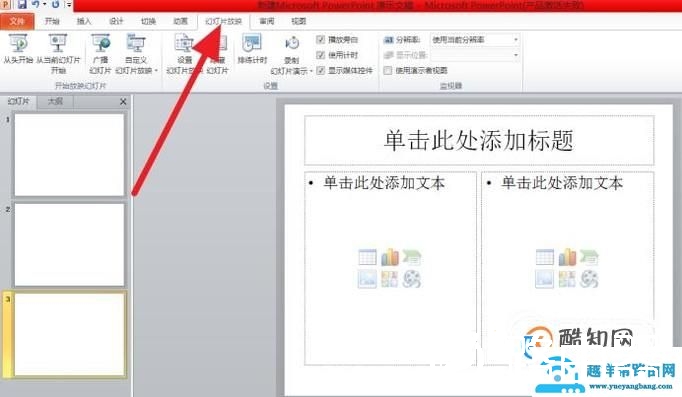Switch to the 设计 ribbon tab
682x397 pixels.
(x=116, y=21)
